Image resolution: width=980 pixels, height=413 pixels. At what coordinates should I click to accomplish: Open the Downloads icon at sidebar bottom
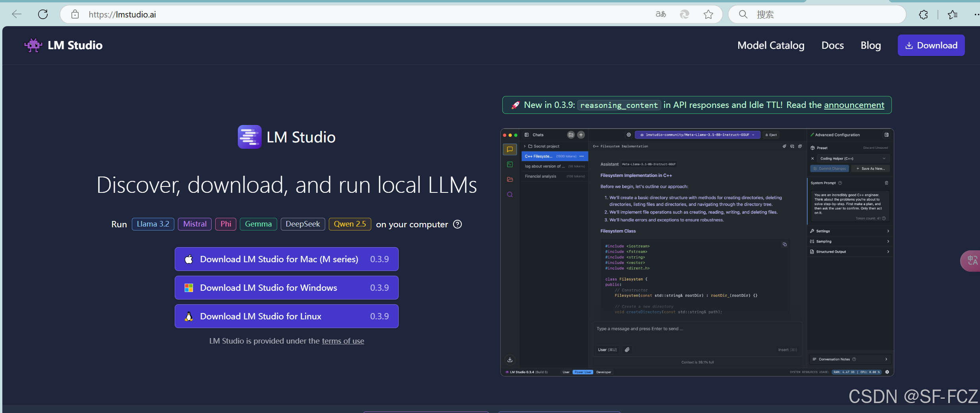510,360
